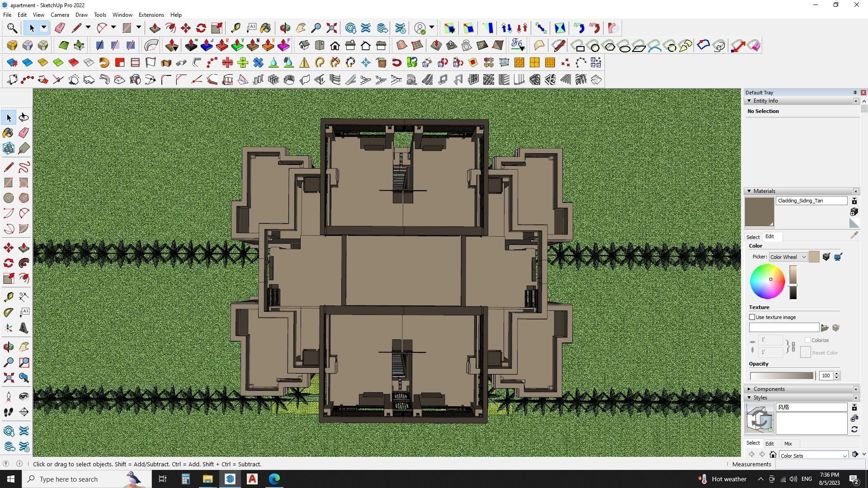
Task: Select the Tape Measure tool
Action: pyautogui.click(x=8, y=297)
